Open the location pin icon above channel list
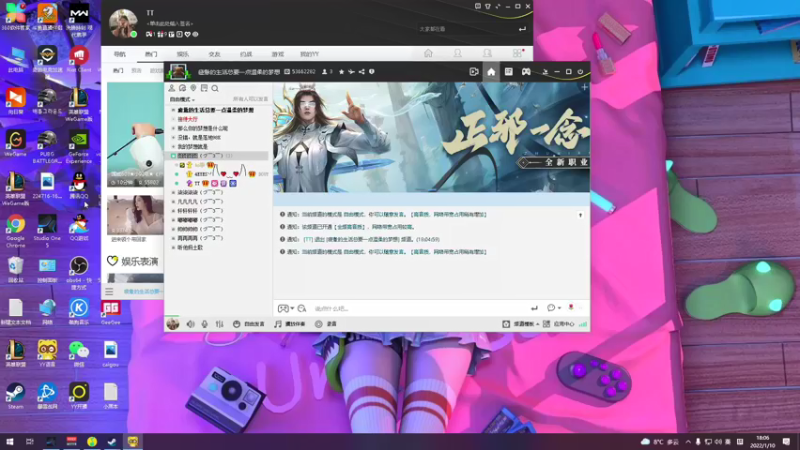Viewport: 800px width, 450px height. click(193, 88)
